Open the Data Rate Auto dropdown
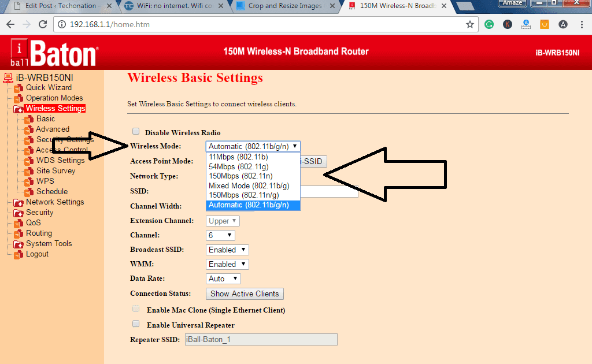592x364 pixels. coord(223,278)
